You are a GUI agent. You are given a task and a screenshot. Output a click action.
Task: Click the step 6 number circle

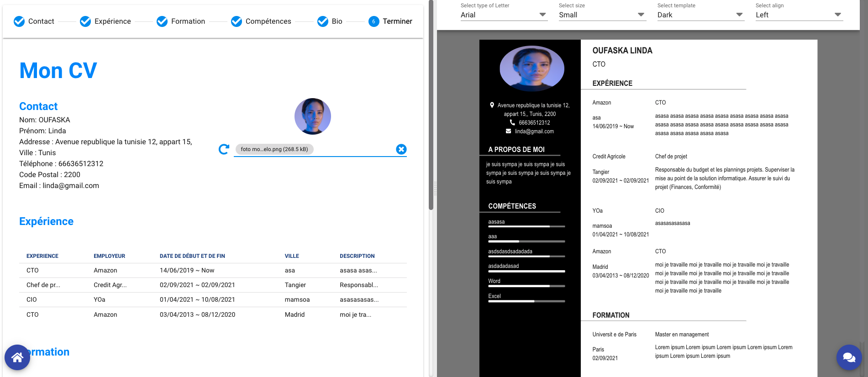pos(374,21)
